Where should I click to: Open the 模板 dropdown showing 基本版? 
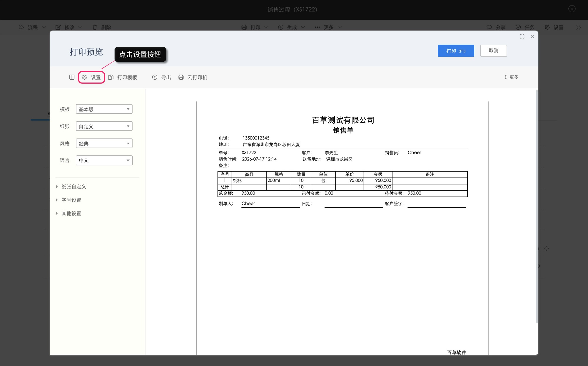click(x=104, y=109)
